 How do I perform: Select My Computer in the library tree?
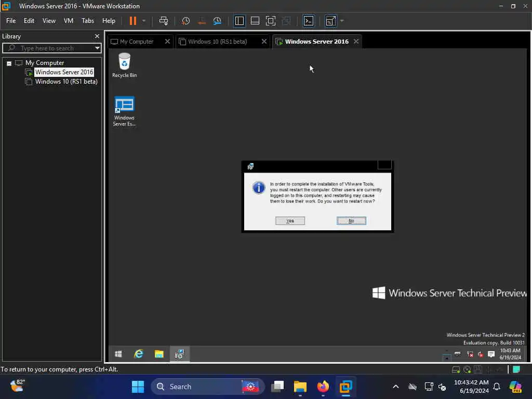tap(45, 63)
